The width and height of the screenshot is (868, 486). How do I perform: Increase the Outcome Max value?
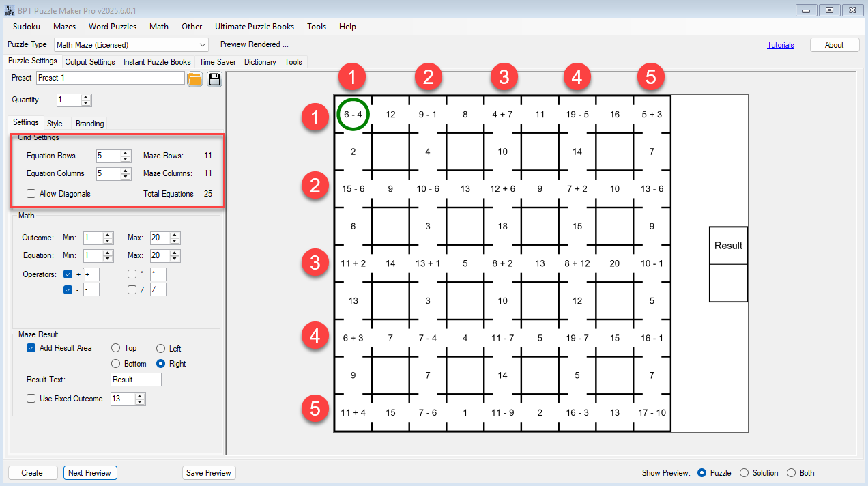coord(175,235)
